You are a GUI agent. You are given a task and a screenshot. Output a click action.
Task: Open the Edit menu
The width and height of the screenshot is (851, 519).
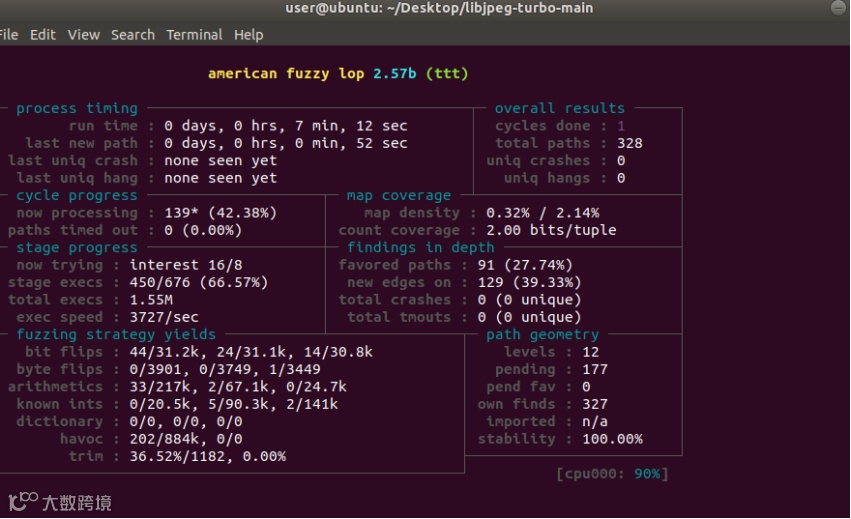(43, 35)
